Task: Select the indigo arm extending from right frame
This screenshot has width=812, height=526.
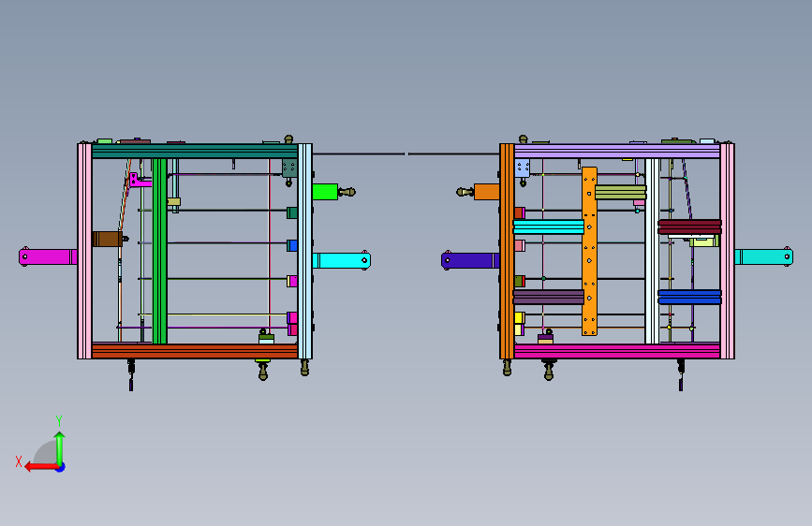Action: click(x=470, y=260)
